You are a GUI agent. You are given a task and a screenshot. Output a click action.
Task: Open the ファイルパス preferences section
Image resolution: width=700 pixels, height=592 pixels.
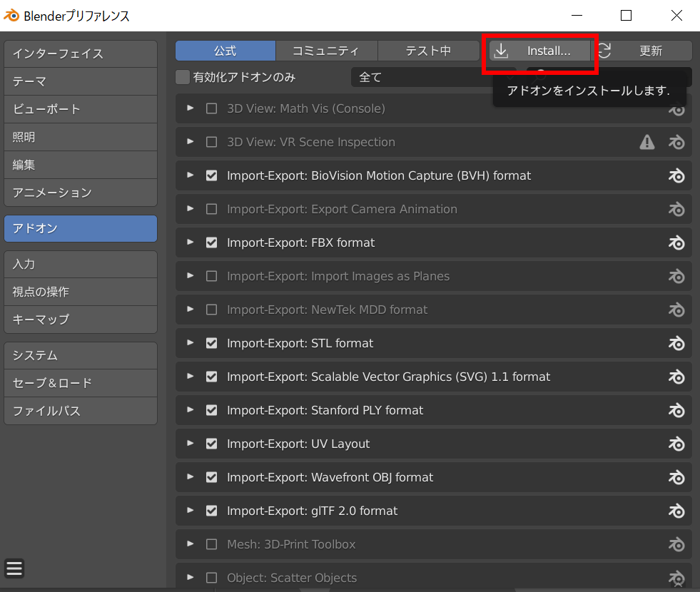point(81,411)
